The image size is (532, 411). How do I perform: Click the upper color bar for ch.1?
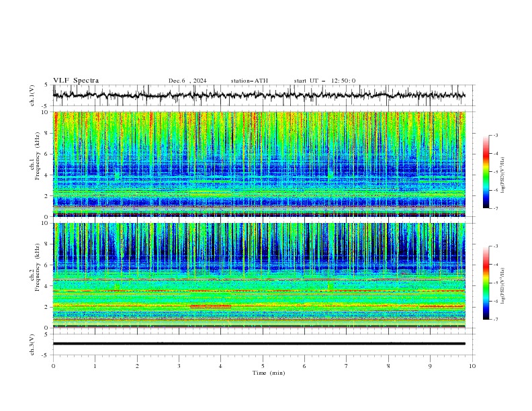click(486, 172)
